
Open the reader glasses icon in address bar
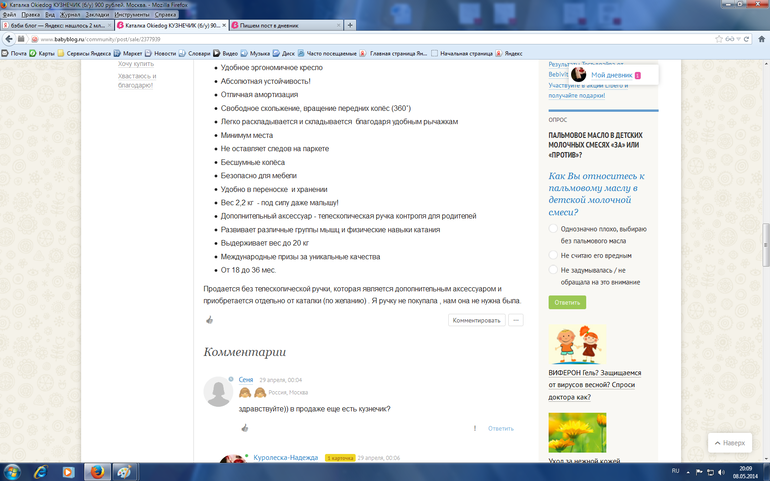730,39
